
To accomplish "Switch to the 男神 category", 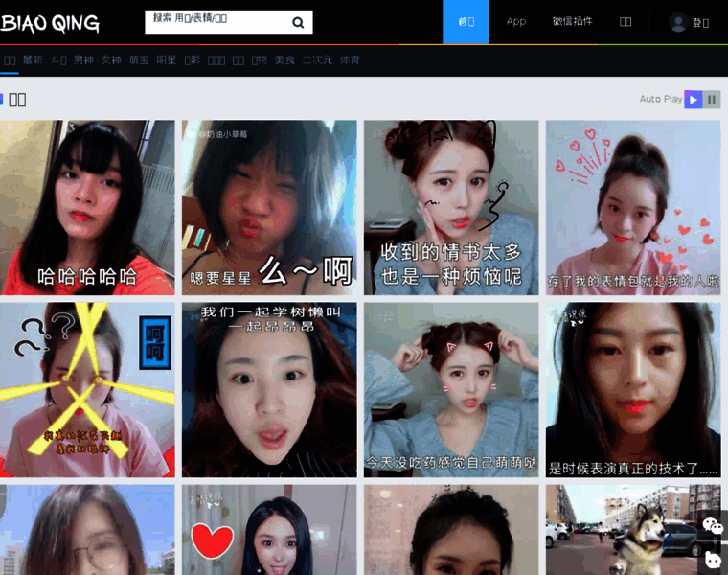I will (x=83, y=60).
